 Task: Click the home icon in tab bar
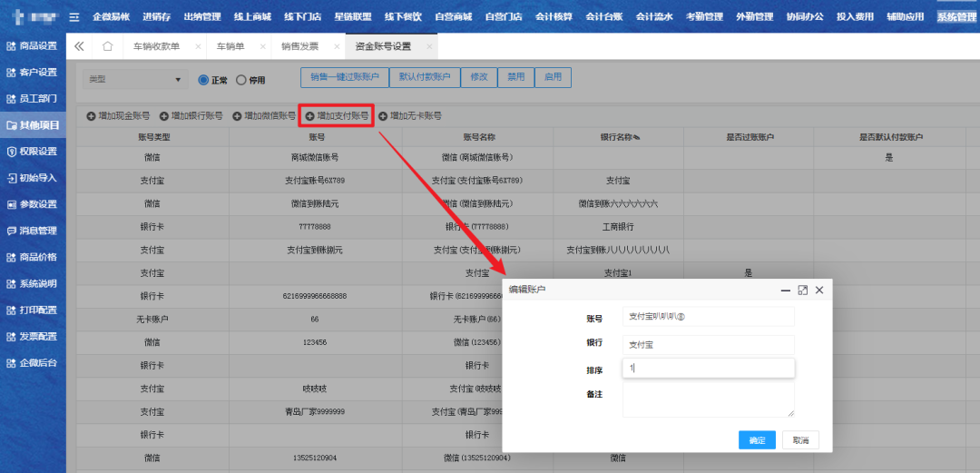click(x=107, y=46)
